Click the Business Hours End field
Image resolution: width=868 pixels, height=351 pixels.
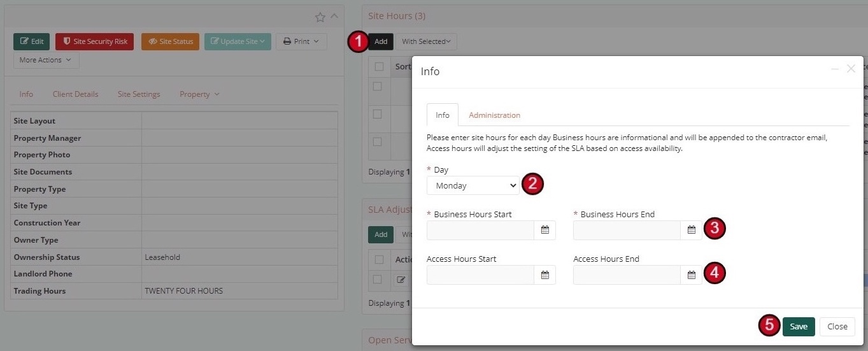[x=627, y=230]
